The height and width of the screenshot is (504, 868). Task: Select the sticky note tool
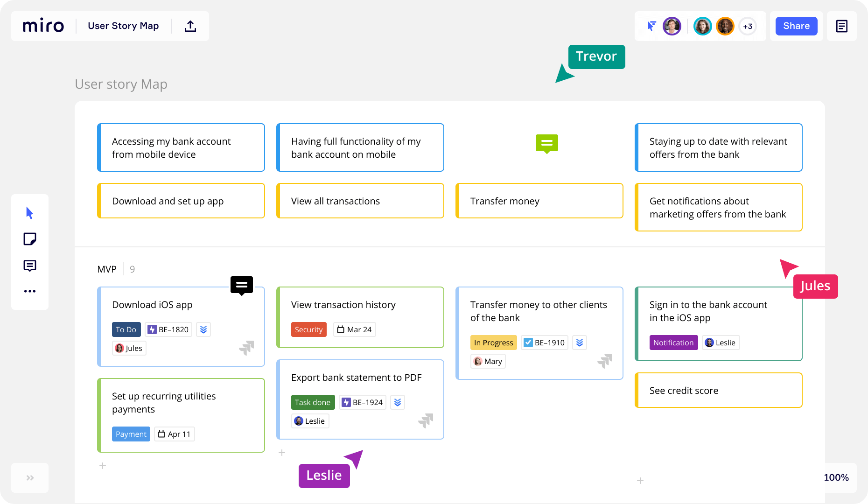coord(29,239)
